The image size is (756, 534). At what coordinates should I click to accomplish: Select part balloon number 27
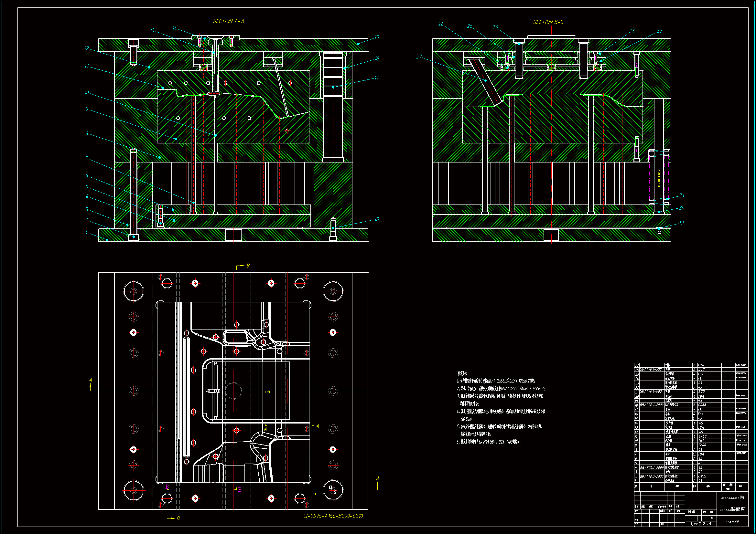pos(419,57)
